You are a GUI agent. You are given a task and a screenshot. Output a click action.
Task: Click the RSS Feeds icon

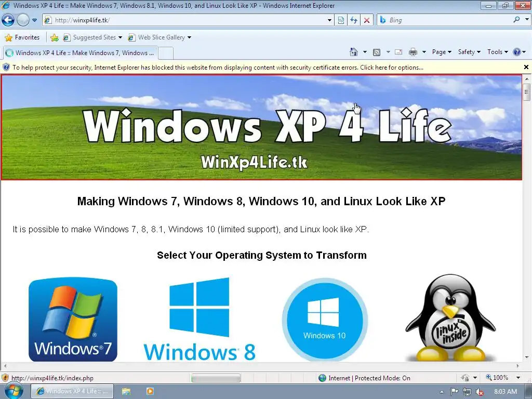pyautogui.click(x=377, y=52)
